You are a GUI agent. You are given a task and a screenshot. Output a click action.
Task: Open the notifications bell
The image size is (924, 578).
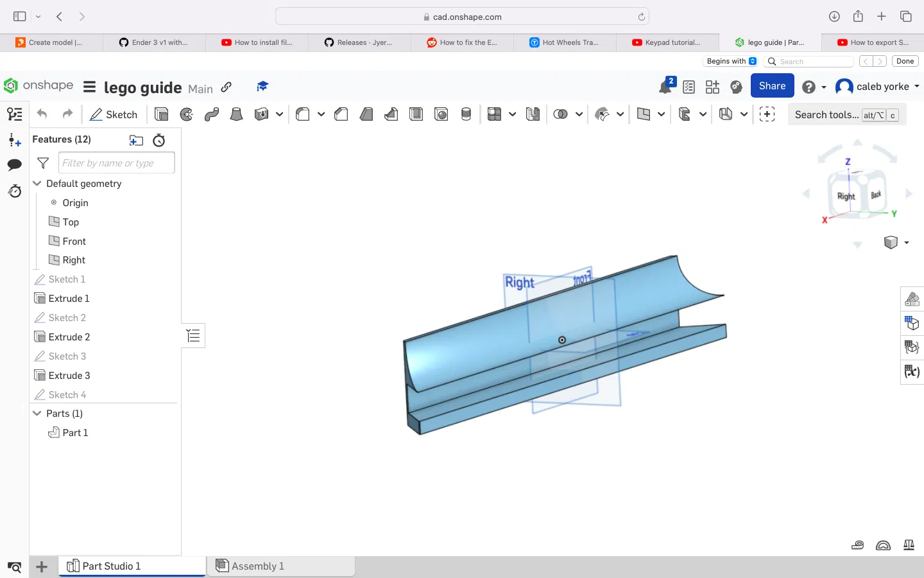click(x=665, y=87)
